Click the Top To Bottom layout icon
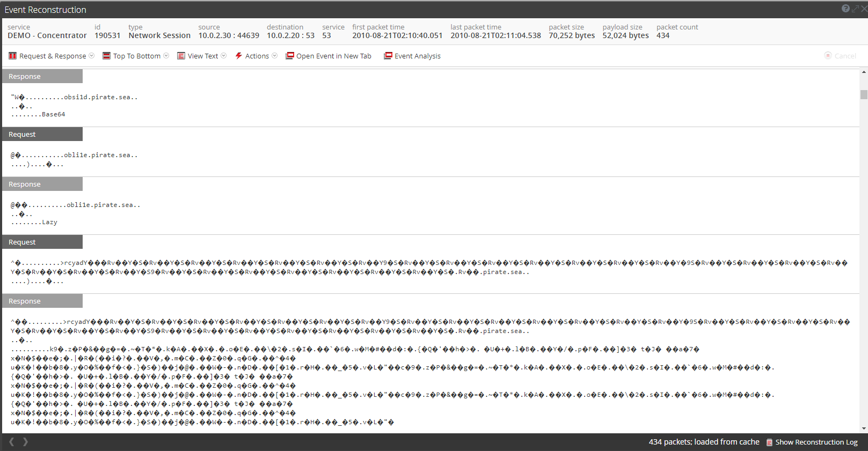868x451 pixels. coord(106,56)
